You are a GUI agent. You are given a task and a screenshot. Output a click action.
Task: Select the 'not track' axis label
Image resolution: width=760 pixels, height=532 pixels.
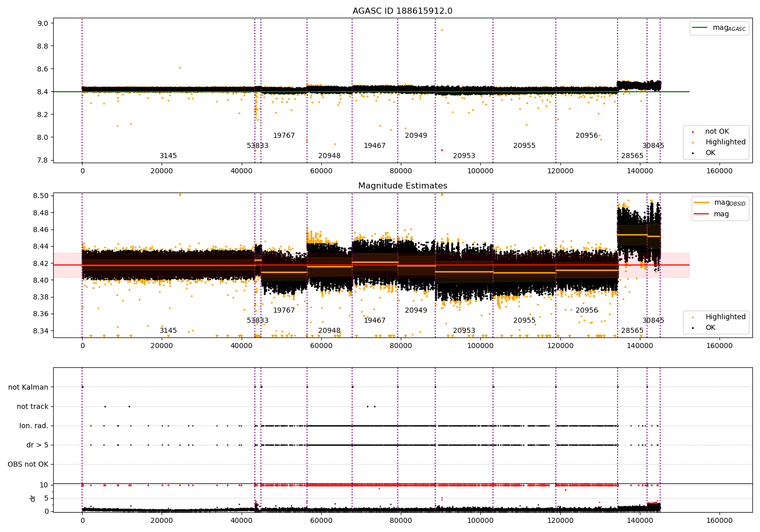[32, 406]
